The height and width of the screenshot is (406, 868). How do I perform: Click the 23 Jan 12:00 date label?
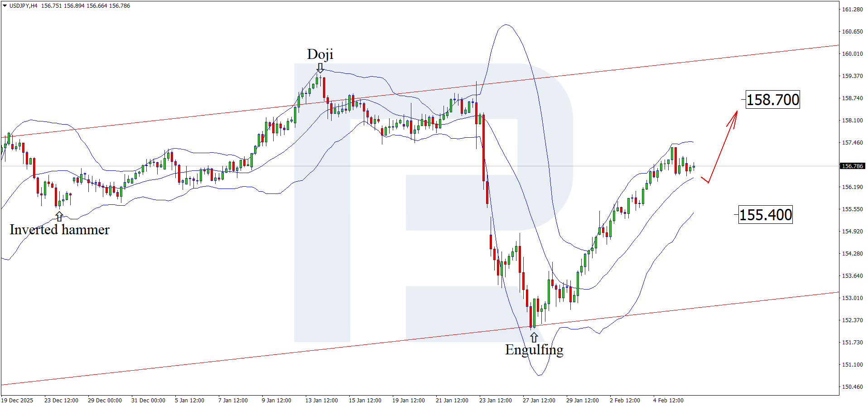pos(495,400)
